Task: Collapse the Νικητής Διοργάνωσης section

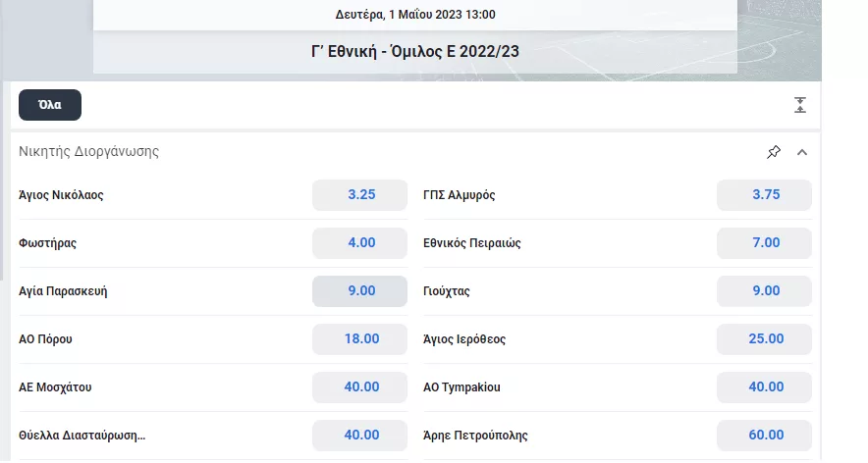Action: (802, 152)
